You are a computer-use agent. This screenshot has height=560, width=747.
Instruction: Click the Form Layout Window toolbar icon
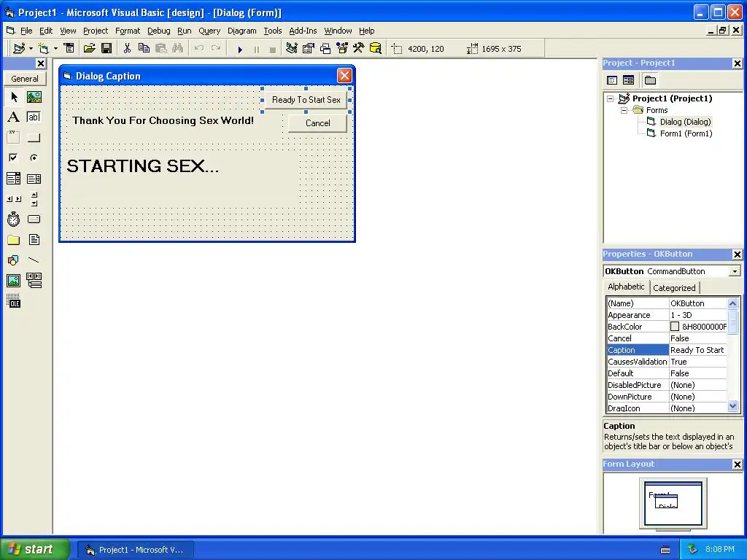pyautogui.click(x=325, y=49)
